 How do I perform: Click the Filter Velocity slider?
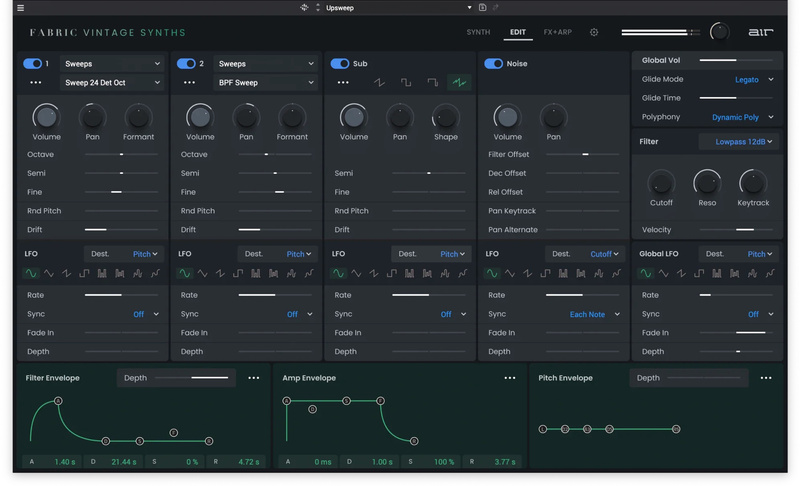point(736,229)
